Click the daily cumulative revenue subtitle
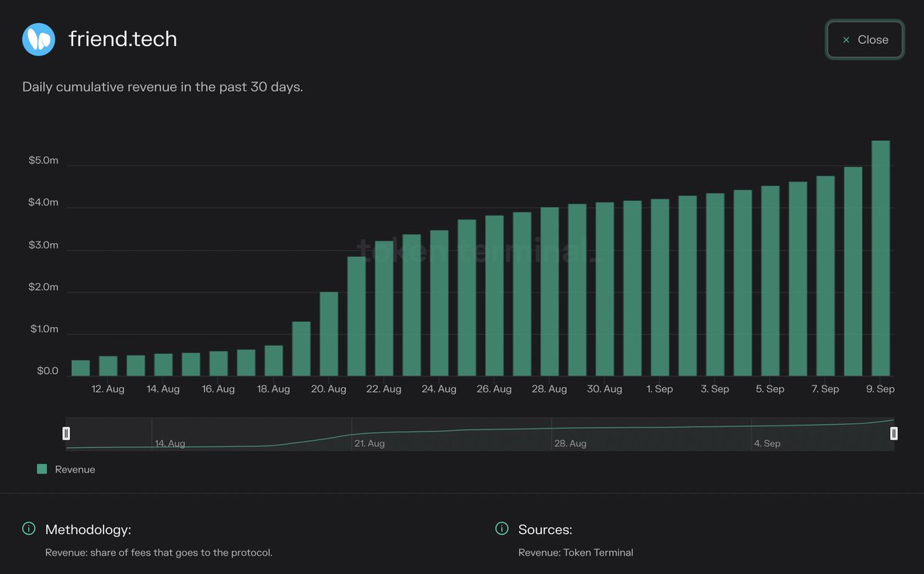 pos(162,87)
